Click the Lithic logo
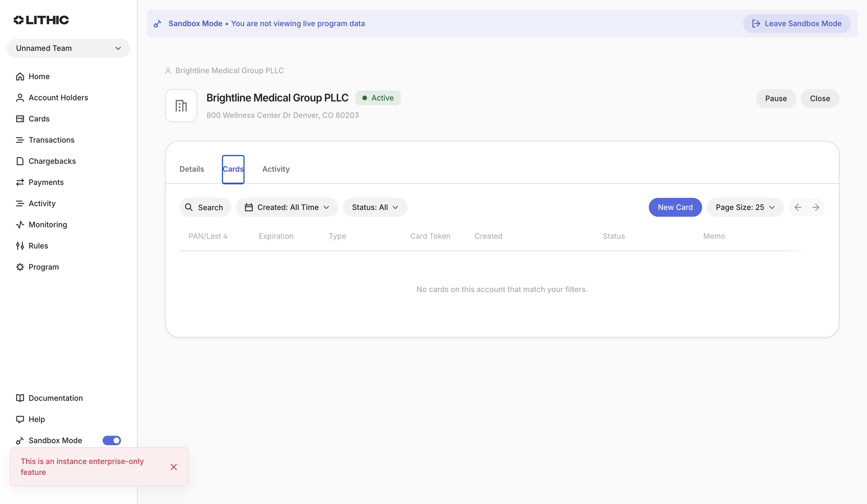This screenshot has height=504, width=867. [41, 20]
